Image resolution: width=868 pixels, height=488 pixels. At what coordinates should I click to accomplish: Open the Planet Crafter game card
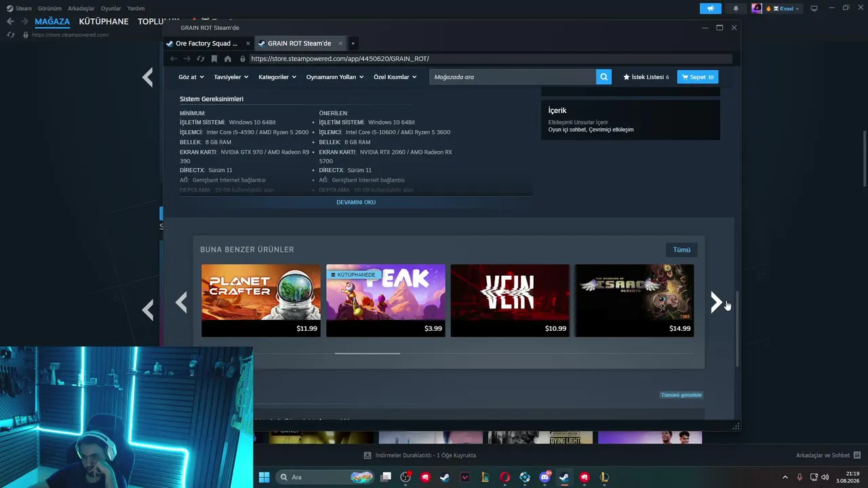tap(261, 300)
